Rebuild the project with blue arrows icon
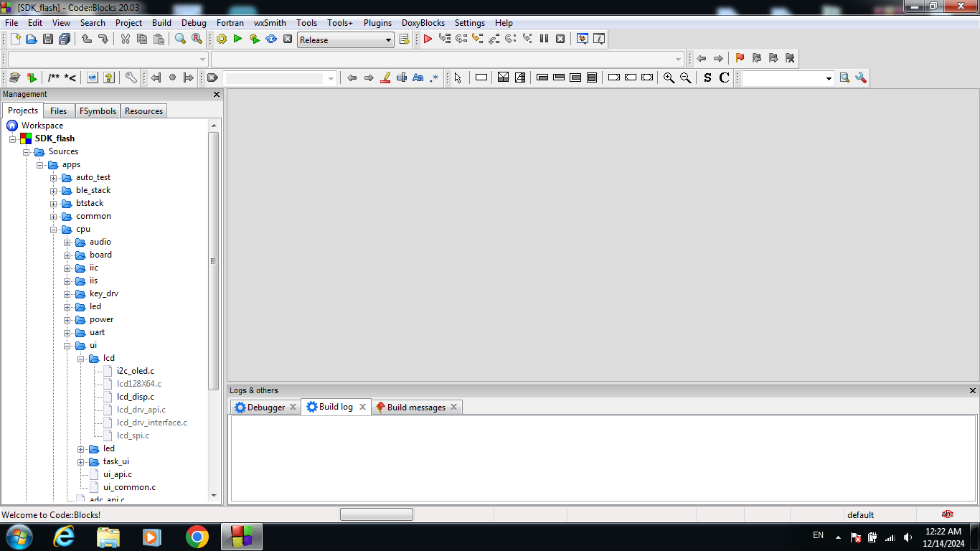The width and height of the screenshot is (980, 551). 271,39
